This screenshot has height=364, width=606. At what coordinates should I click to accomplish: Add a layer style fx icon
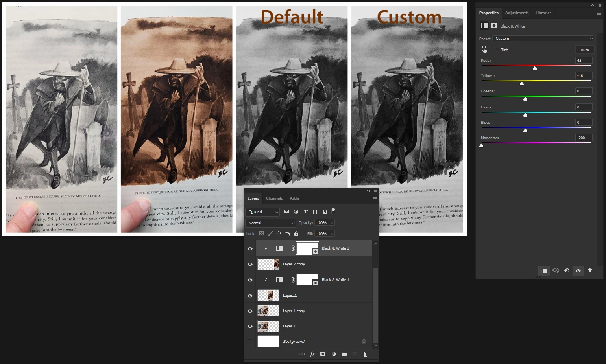click(x=313, y=354)
